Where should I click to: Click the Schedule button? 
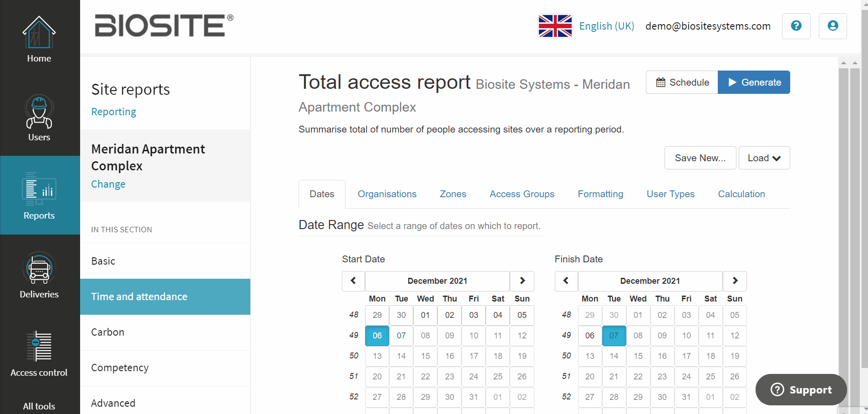pyautogui.click(x=682, y=82)
